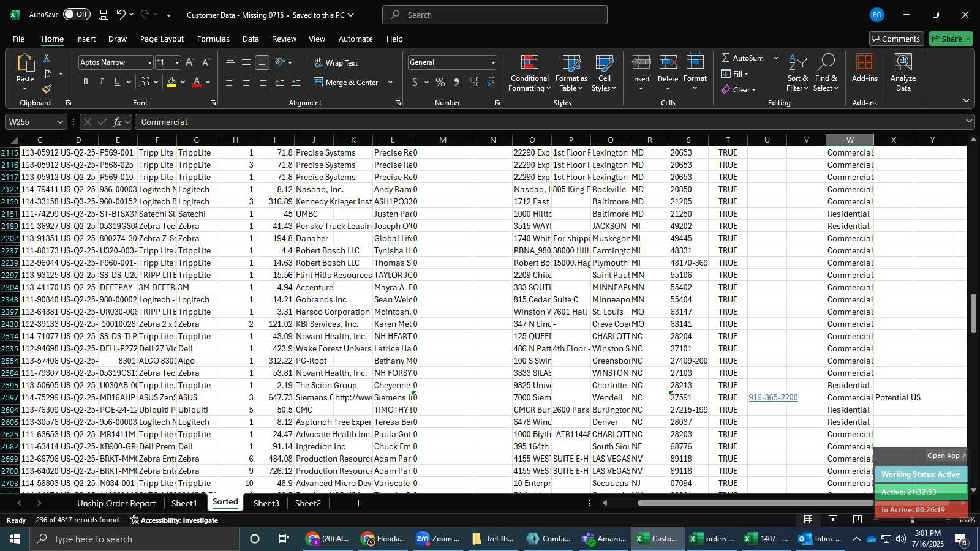The height and width of the screenshot is (551, 980).
Task: Click the Save icon in title bar
Action: point(104,15)
